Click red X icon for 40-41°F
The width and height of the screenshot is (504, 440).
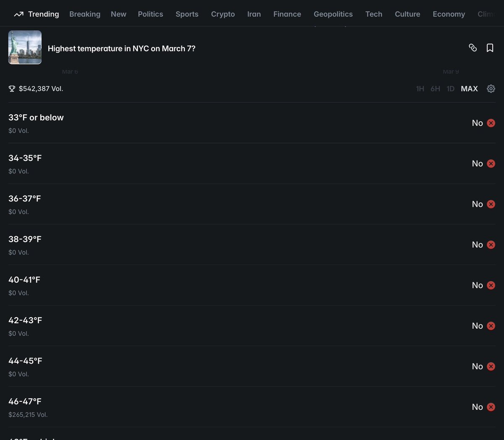click(x=491, y=285)
